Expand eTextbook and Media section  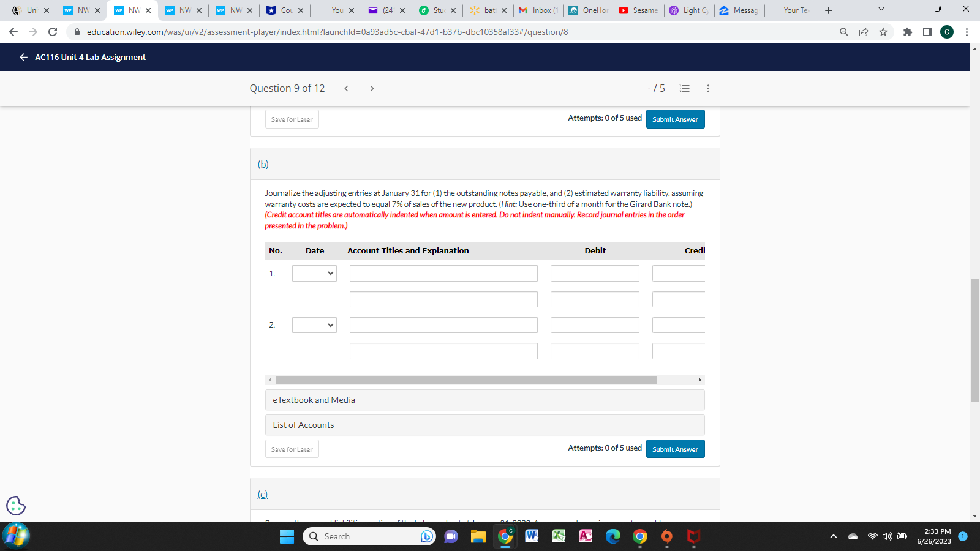[484, 400]
